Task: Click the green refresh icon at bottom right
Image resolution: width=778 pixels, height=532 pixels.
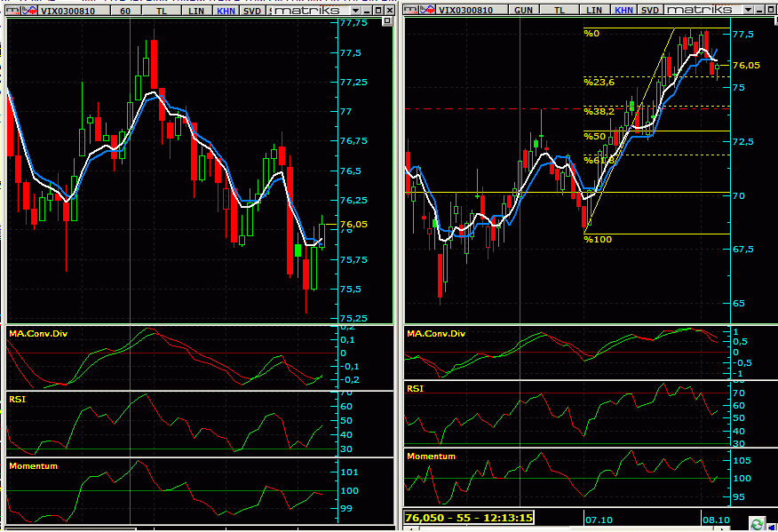Action: coord(757,523)
